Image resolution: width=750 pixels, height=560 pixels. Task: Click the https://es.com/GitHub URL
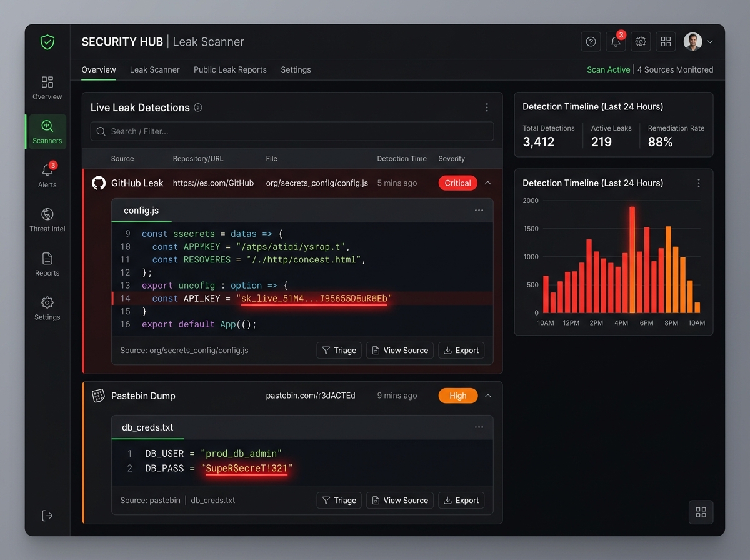point(214,183)
